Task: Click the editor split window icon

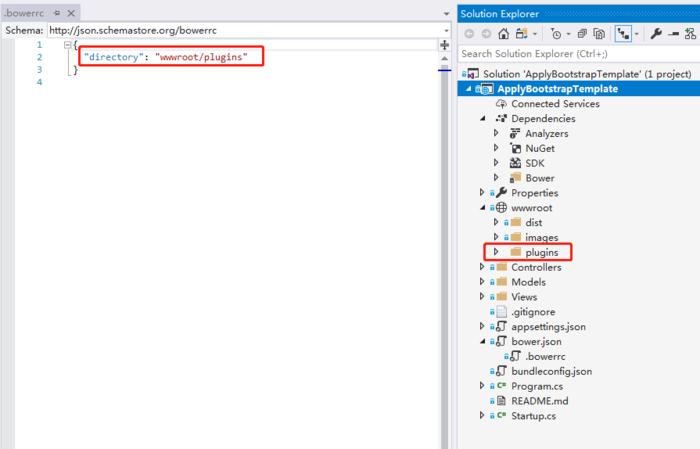Action: pos(445,45)
